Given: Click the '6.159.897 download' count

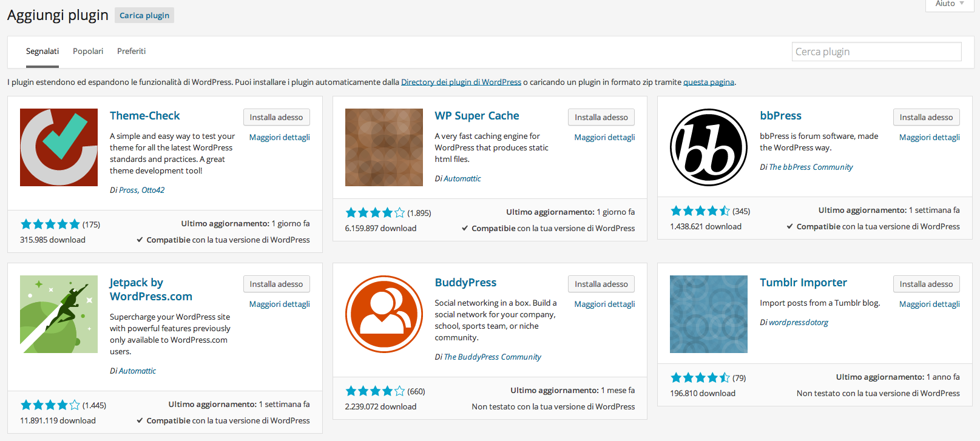Looking at the screenshot, I should coord(380,229).
